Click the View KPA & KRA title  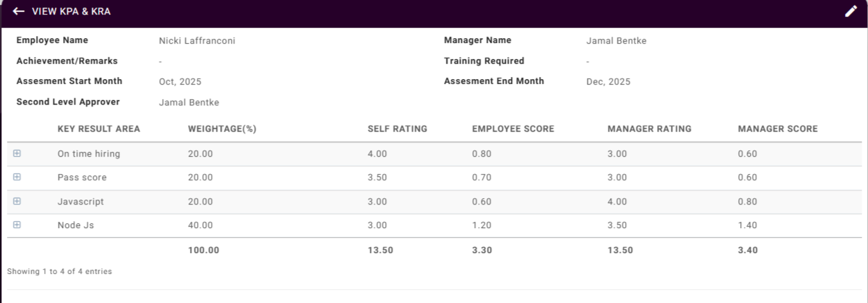[71, 12]
